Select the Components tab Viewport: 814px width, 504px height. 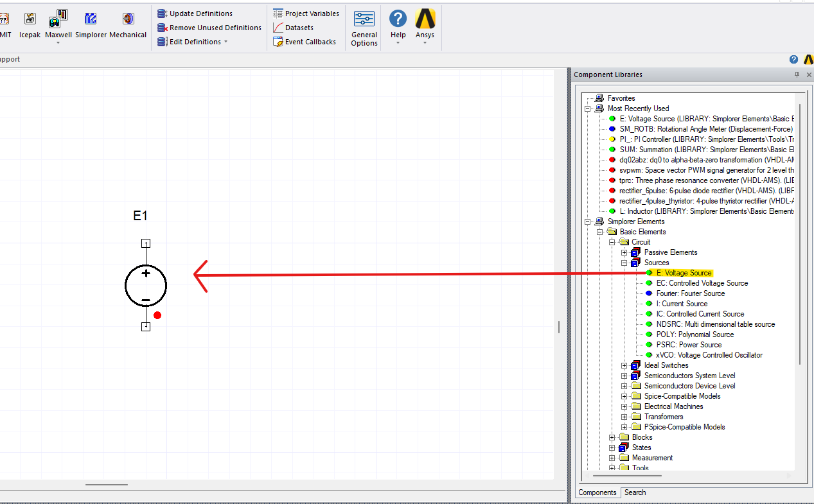point(597,492)
